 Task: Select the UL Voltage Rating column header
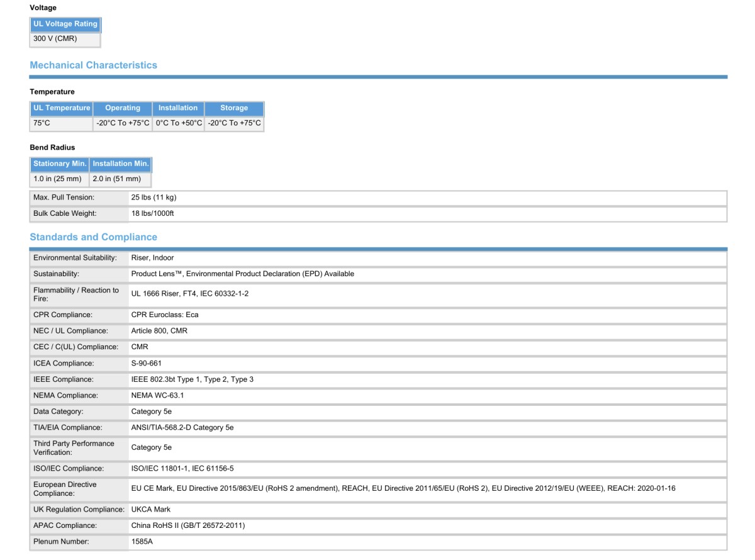tap(65, 24)
